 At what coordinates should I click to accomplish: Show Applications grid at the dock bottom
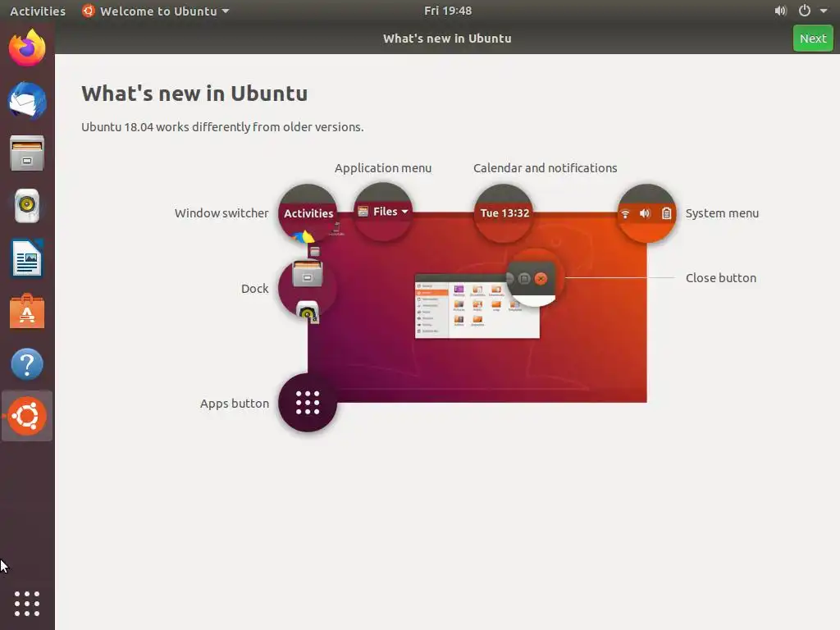(x=27, y=604)
